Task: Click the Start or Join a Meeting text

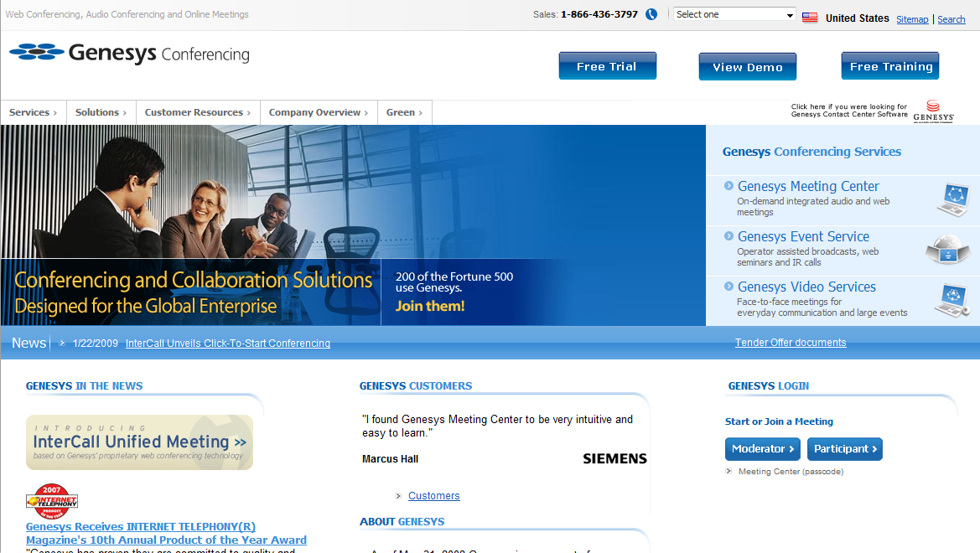Action: (779, 421)
